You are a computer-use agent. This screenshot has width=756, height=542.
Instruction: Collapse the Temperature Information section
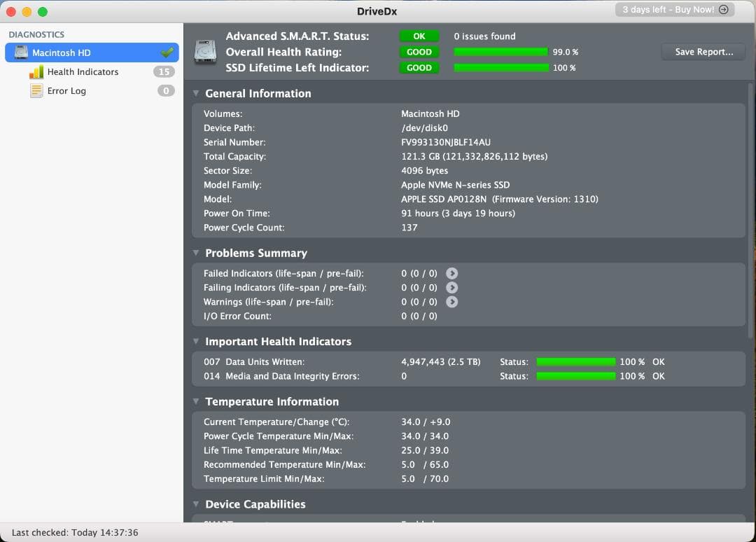click(195, 401)
